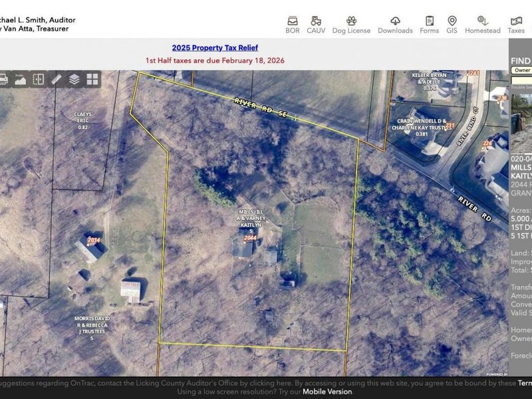Open the map Layers panel
Screen dimensions: 532x399
73,80
